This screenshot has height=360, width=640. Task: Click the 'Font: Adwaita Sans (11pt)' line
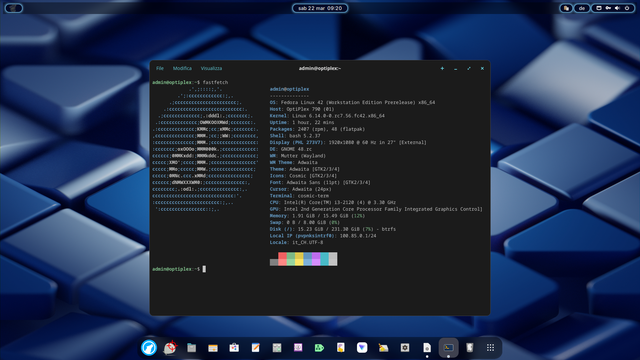[320, 182]
